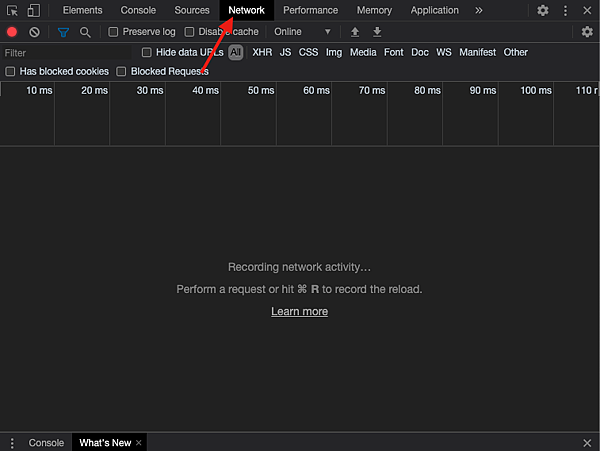This screenshot has height=451, width=600.
Task: Filter requests by JS
Action: click(285, 52)
